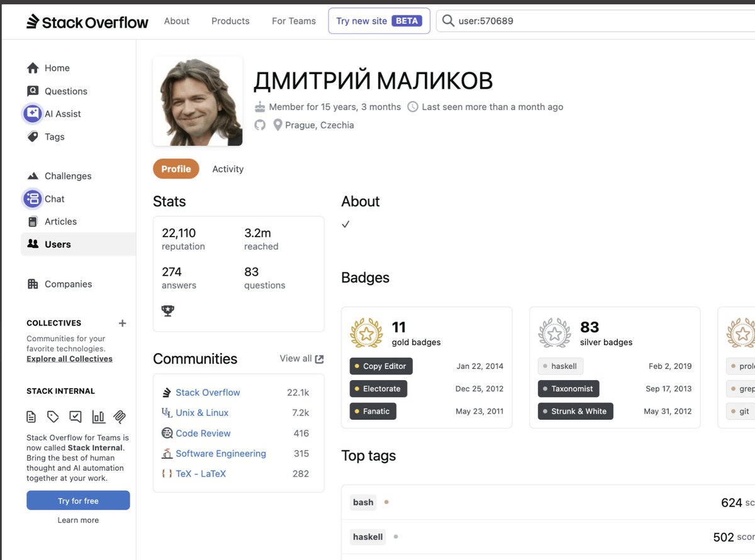Click the silver badge medal icon
The image size is (755, 560).
point(554,333)
